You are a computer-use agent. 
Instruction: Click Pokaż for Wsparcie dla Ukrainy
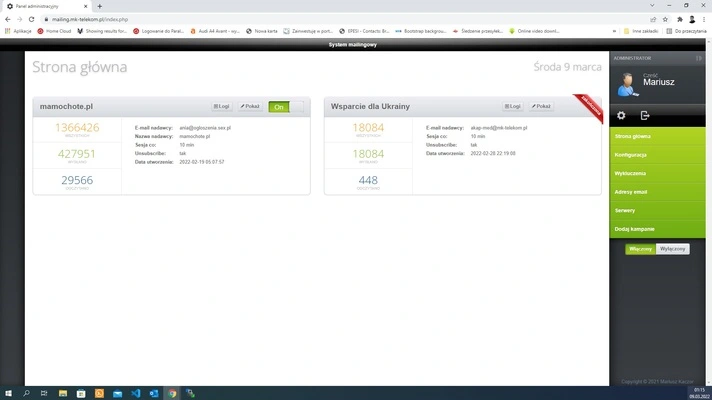pos(541,106)
